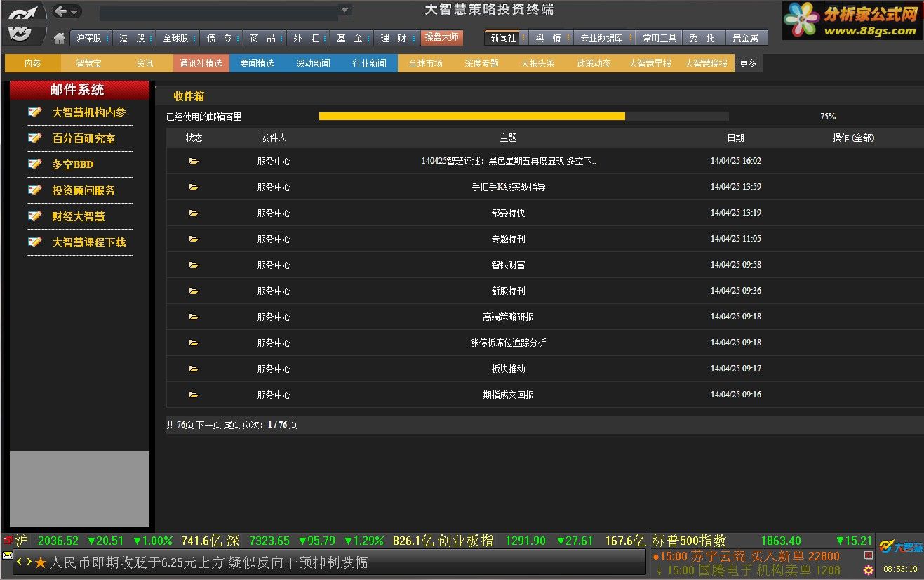Click the folder icon of the 高端策略研报 mail
The width and height of the screenshot is (924, 580).
194,317
